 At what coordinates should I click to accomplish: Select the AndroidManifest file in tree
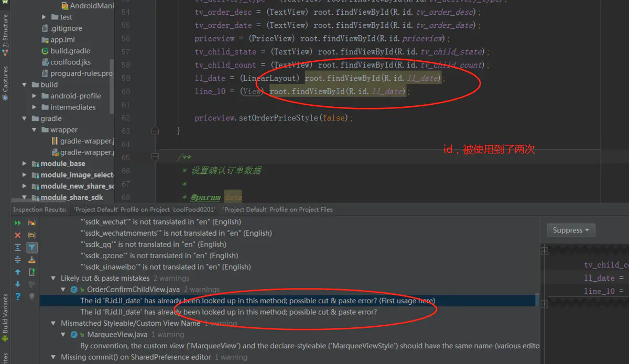(x=87, y=6)
